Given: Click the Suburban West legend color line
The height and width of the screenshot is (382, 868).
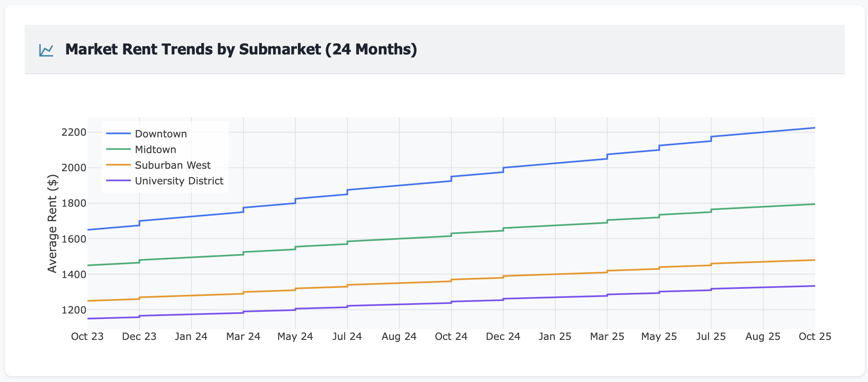Looking at the screenshot, I should [x=118, y=165].
